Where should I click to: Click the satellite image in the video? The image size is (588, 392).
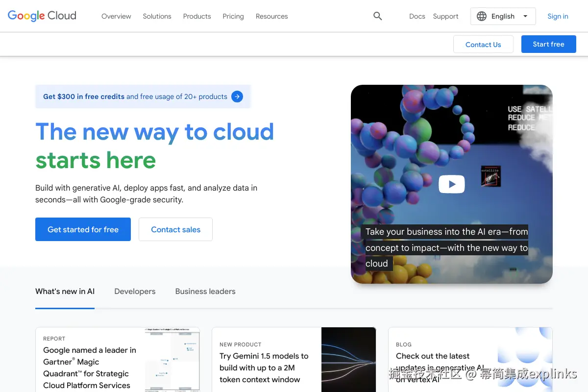coord(490,176)
